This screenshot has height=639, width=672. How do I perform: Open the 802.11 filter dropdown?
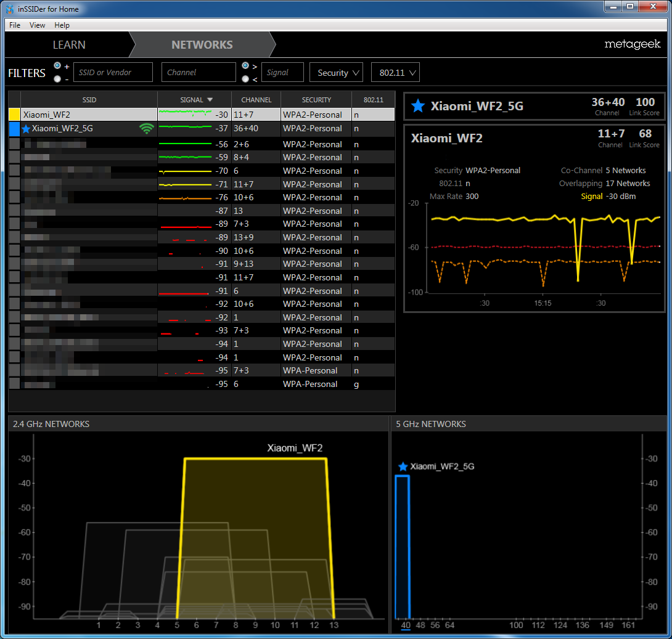pos(395,72)
